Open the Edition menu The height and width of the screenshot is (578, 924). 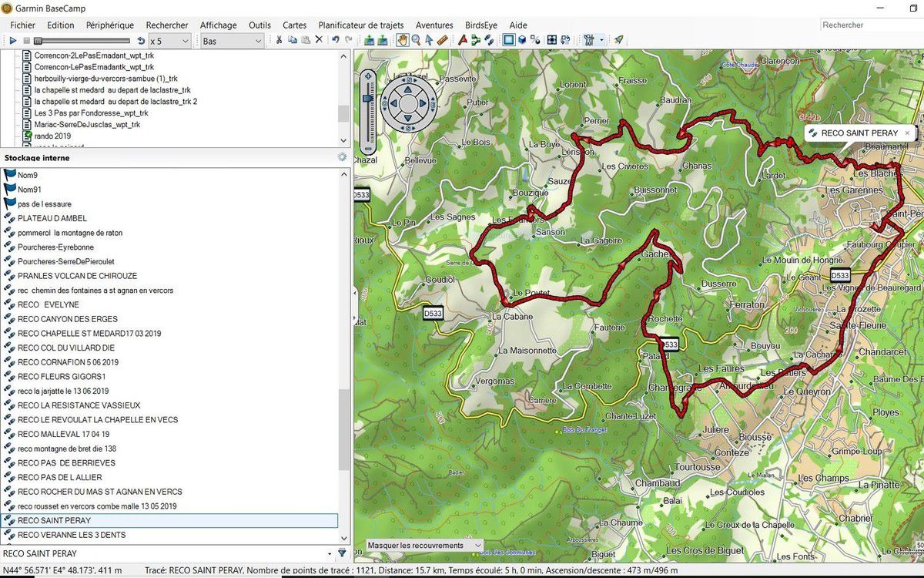[x=61, y=25]
